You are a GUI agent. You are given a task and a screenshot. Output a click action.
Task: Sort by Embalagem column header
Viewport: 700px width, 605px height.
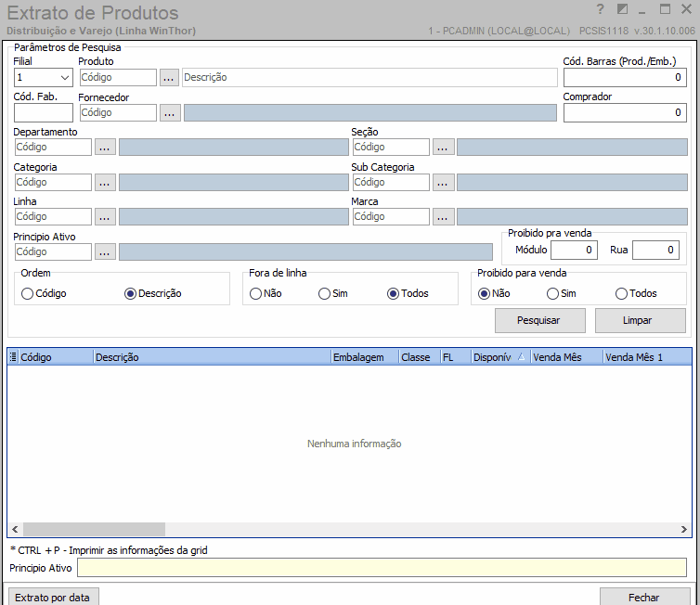[365, 357]
